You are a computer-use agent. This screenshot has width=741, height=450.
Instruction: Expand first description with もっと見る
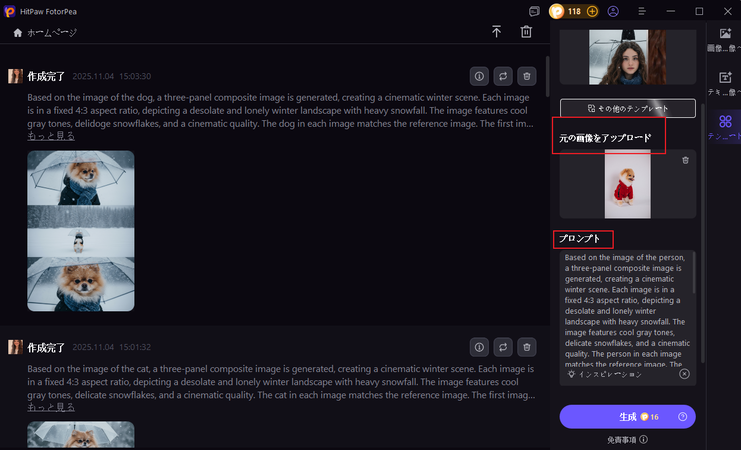50,135
